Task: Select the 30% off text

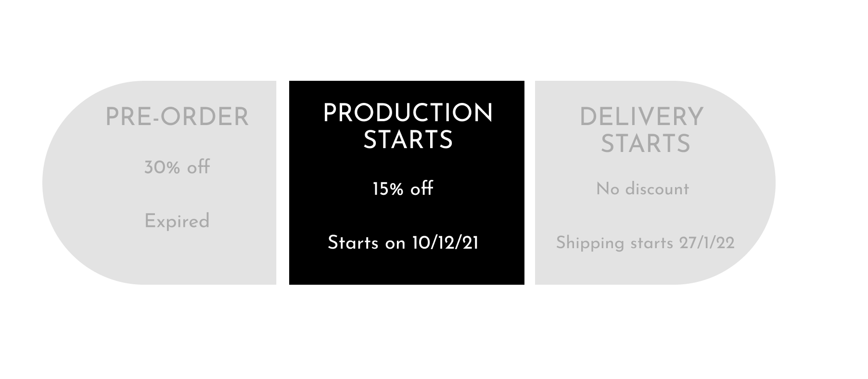Action: tap(177, 167)
